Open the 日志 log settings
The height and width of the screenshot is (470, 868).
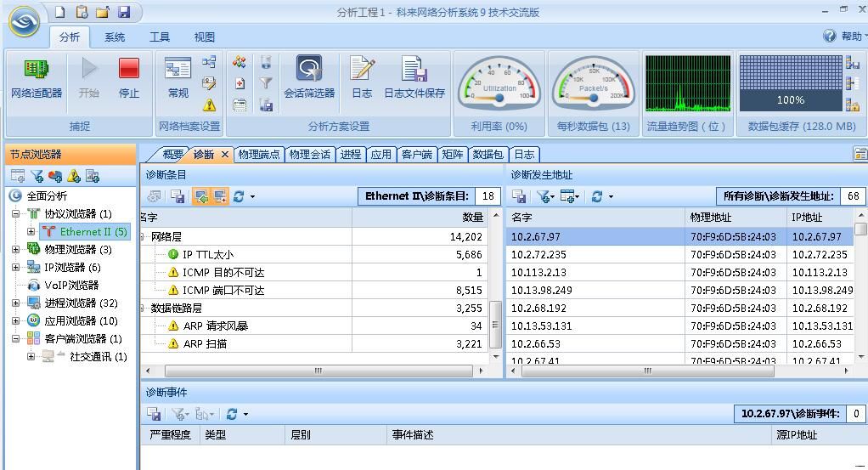coord(362,79)
